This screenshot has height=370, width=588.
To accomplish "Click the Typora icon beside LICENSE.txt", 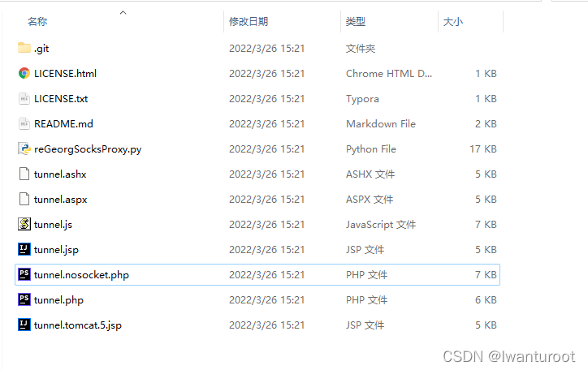I will click(x=24, y=98).
